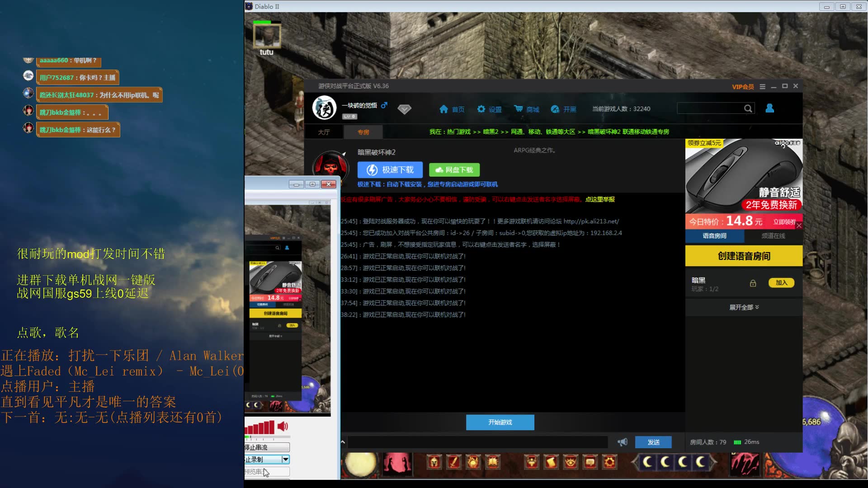This screenshot has height=488, width=868.
Task: Click the left pink skill icon
Action: point(396,465)
